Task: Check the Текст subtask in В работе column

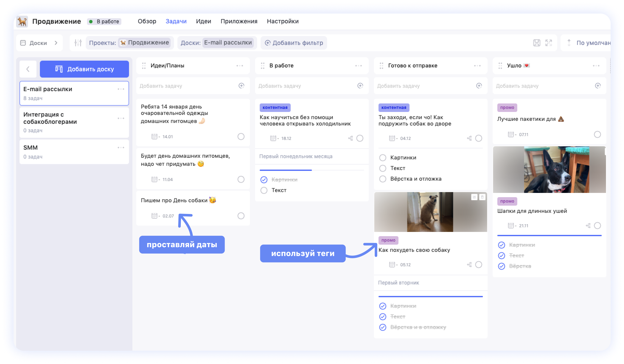Action: pyautogui.click(x=264, y=190)
